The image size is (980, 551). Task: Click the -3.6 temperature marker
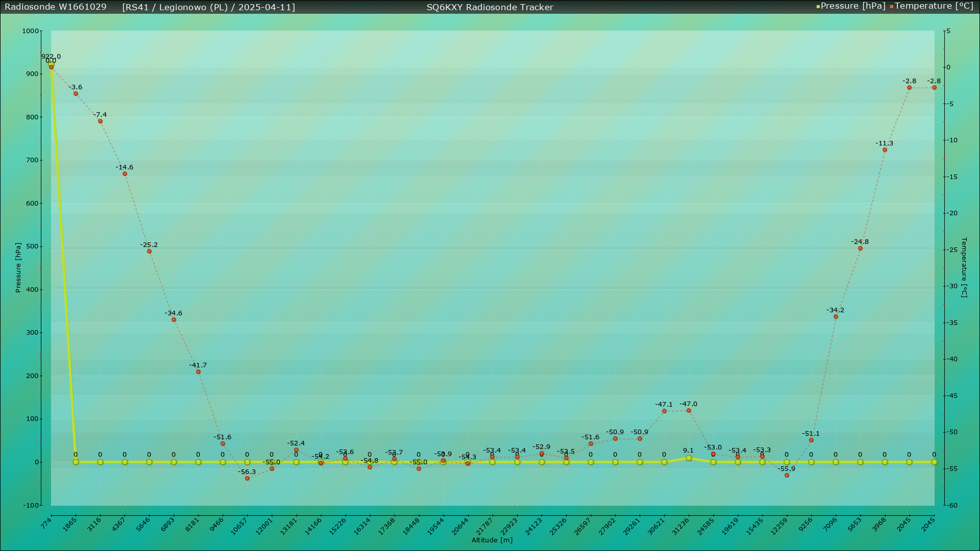tap(76, 94)
